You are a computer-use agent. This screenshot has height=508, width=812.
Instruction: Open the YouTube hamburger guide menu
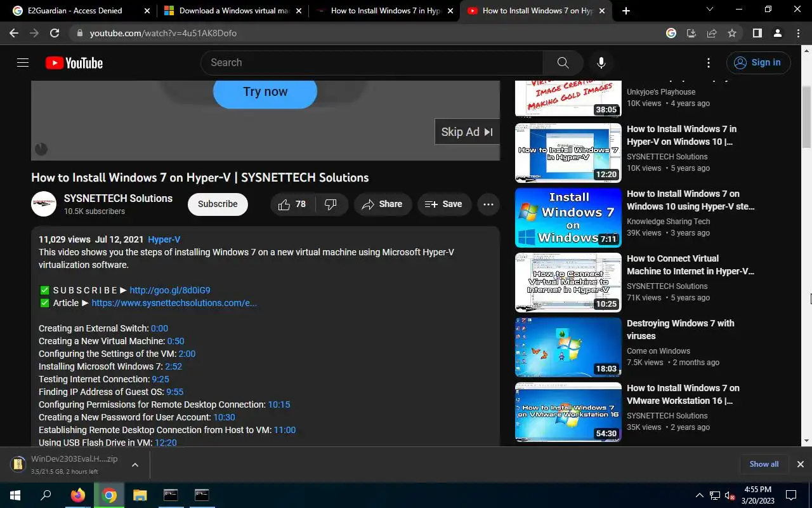[x=23, y=62]
